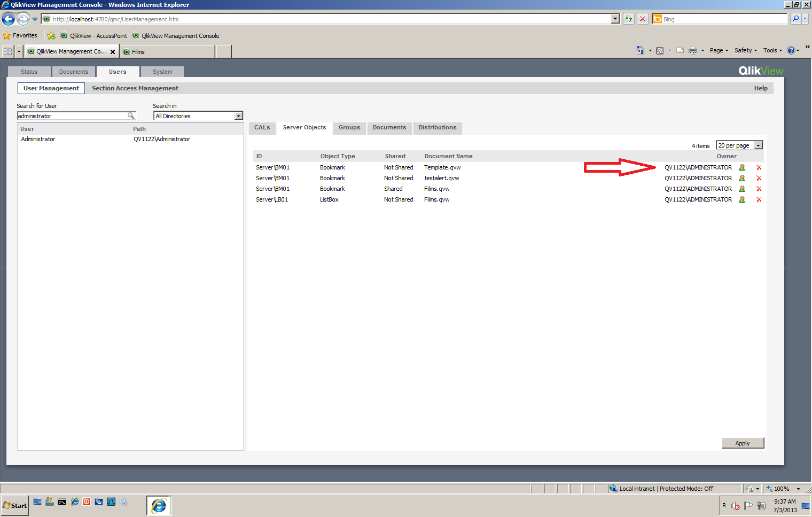The image size is (812, 517).
Task: Switch to the Documents main tab
Action: (x=74, y=72)
